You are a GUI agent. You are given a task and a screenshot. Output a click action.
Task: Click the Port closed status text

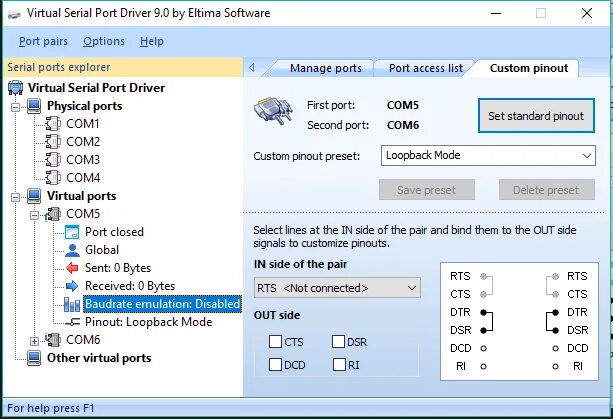[114, 232]
